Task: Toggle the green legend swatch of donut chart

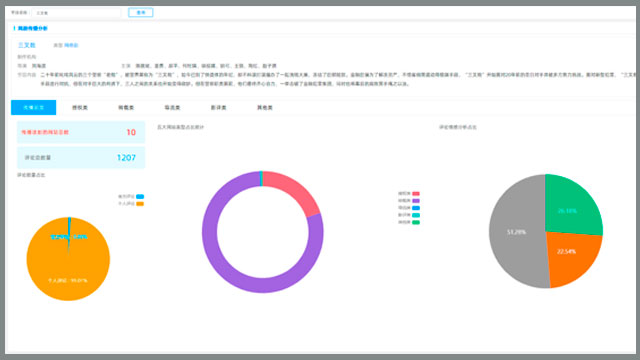Action: (416, 222)
